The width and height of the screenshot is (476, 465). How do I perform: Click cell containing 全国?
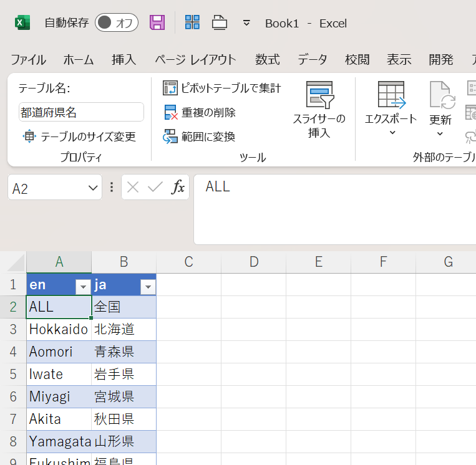click(124, 307)
